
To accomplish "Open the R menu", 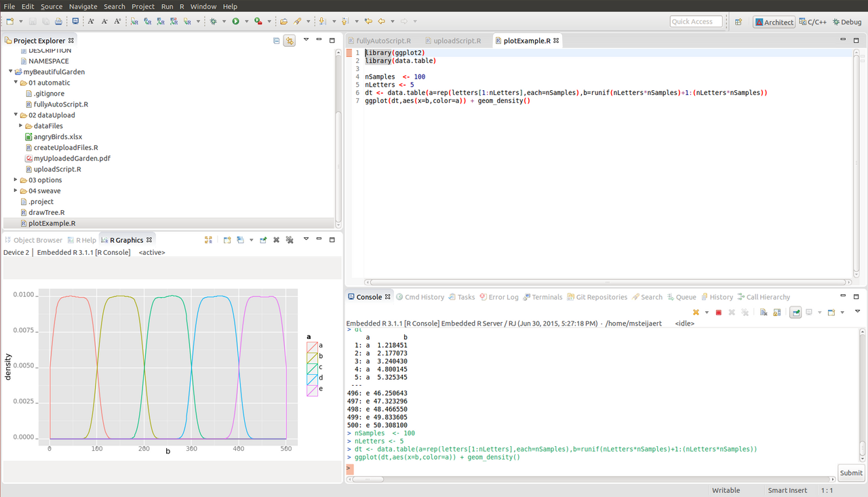I will tap(182, 6).
